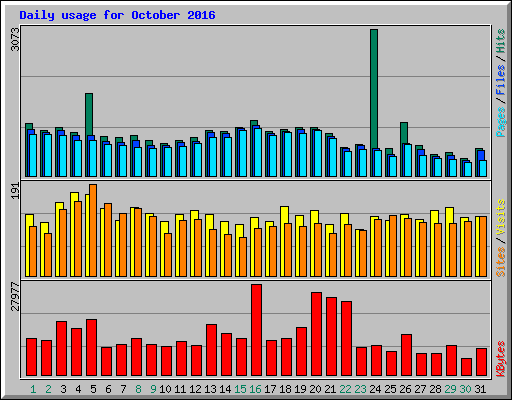This screenshot has width=512, height=400.
Task: Click day 28 on the x-axis
Action: (435, 389)
